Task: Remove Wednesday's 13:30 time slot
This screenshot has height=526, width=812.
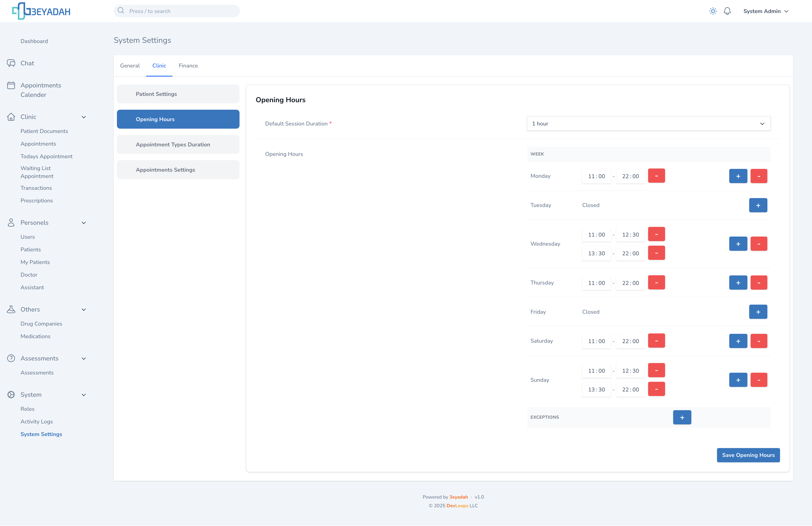Action: (x=656, y=253)
